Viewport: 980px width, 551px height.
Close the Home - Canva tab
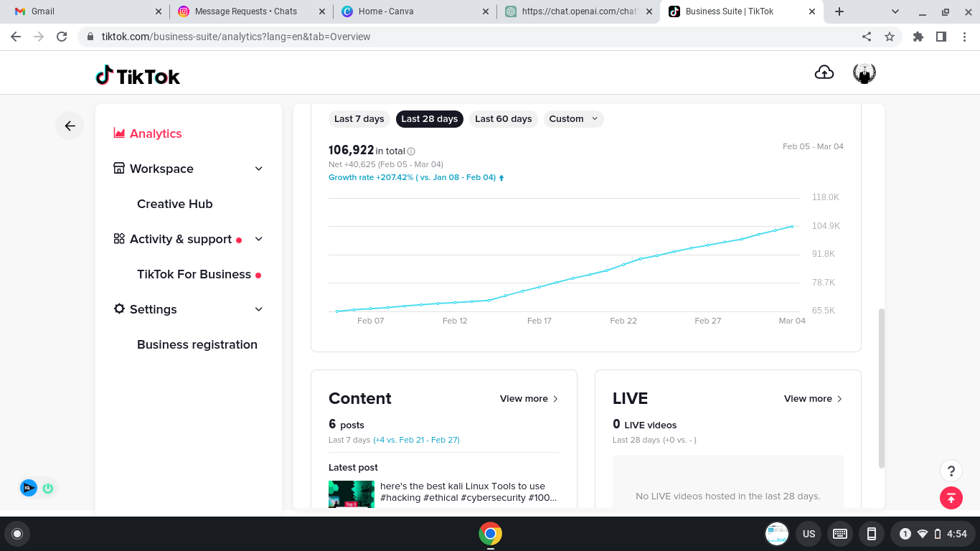[486, 11]
